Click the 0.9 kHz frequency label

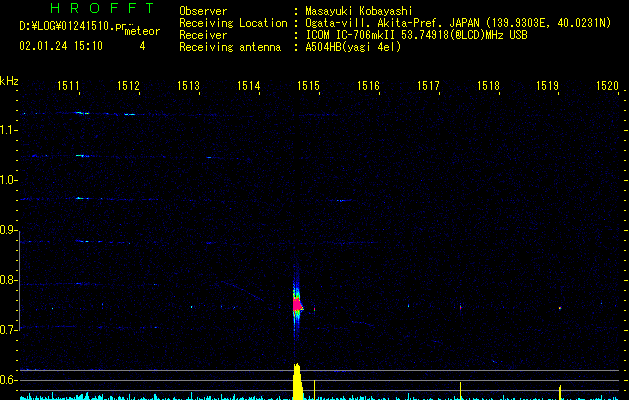(7, 230)
